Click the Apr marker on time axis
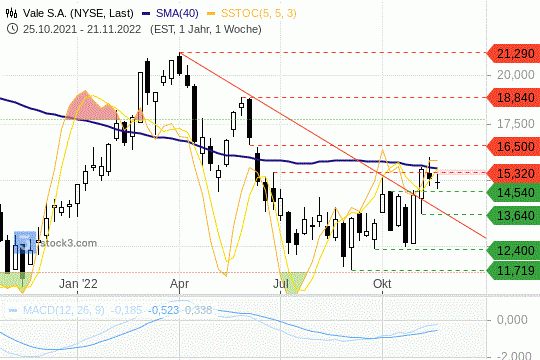 [179, 284]
